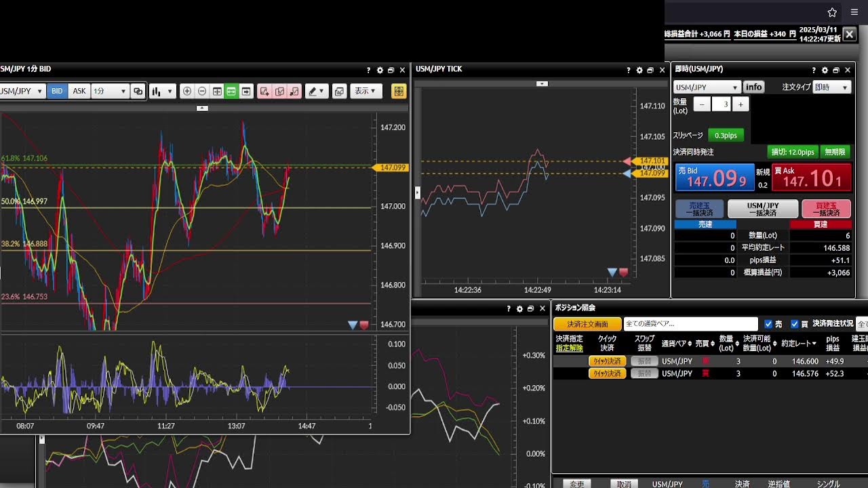Click the help question mark in order panel

coord(814,70)
